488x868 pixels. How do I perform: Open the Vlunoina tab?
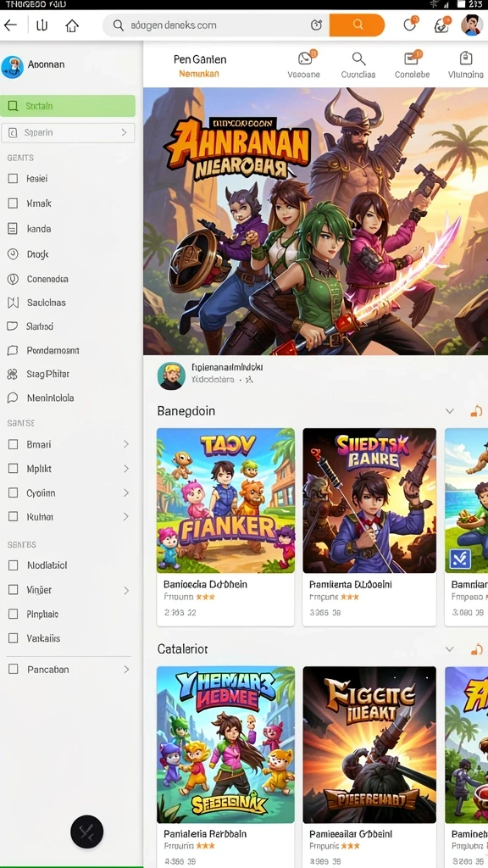pos(465,64)
